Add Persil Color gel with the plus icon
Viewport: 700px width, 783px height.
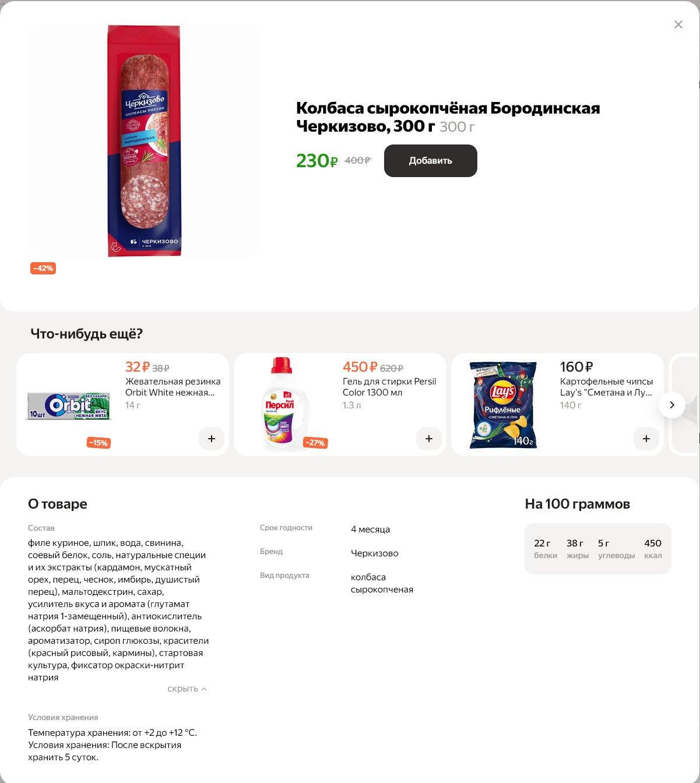pos(429,439)
